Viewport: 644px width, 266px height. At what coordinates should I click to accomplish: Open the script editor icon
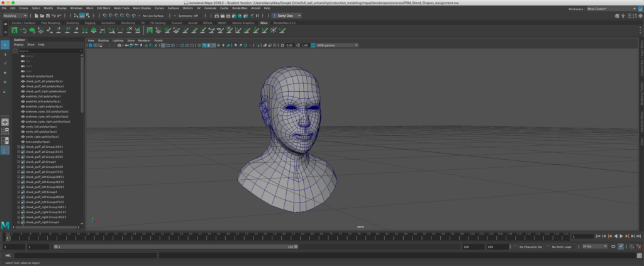click(x=638, y=255)
